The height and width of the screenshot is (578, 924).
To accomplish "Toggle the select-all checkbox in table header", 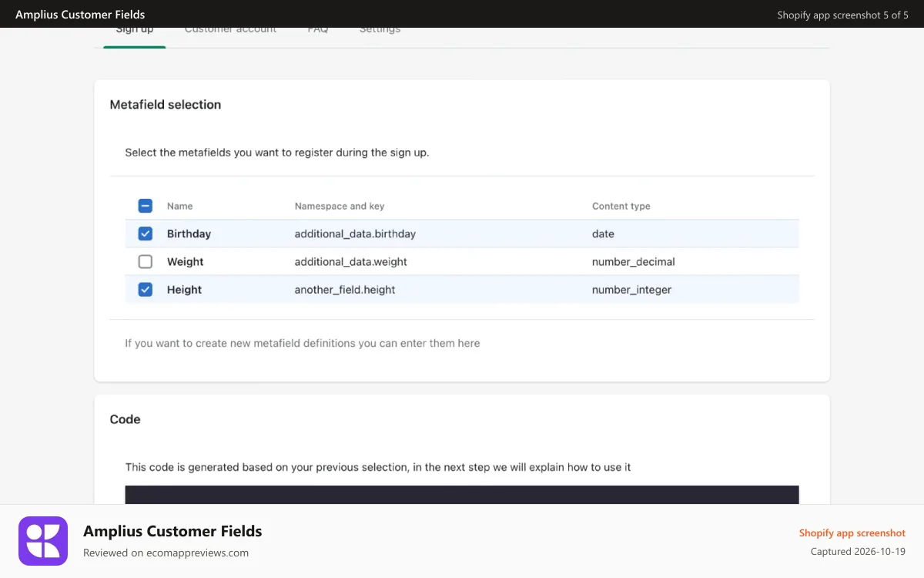I will pos(145,206).
